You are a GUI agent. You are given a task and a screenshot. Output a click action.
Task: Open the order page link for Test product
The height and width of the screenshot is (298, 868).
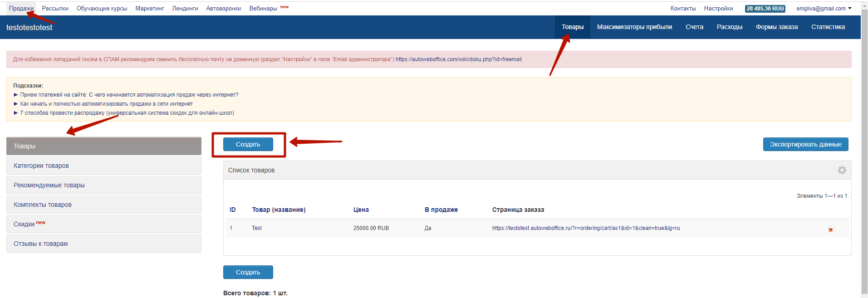[586, 228]
